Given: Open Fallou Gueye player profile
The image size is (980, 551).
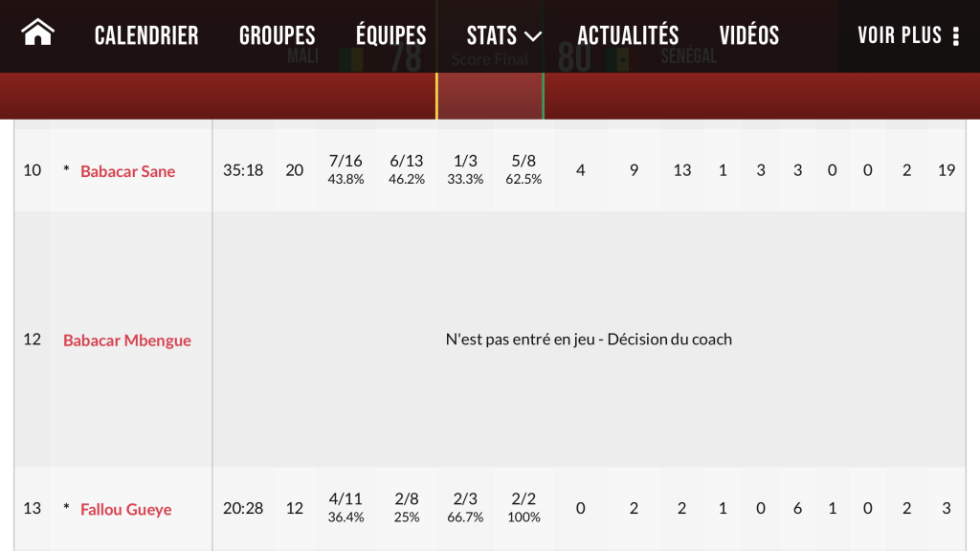Looking at the screenshot, I should tap(125, 509).
